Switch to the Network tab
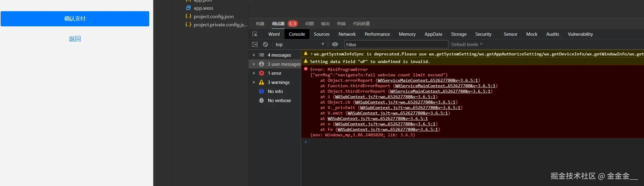Viewport: 644px width, 186px height. point(347,34)
